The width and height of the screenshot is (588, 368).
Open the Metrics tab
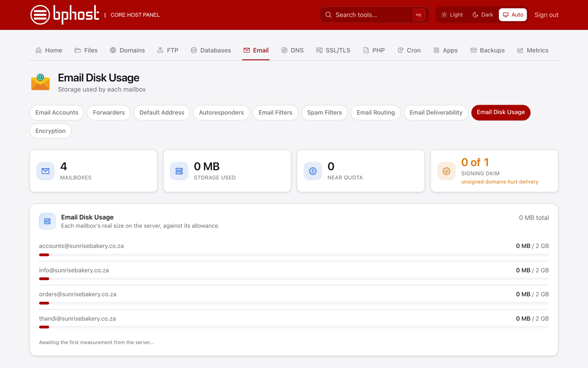533,50
